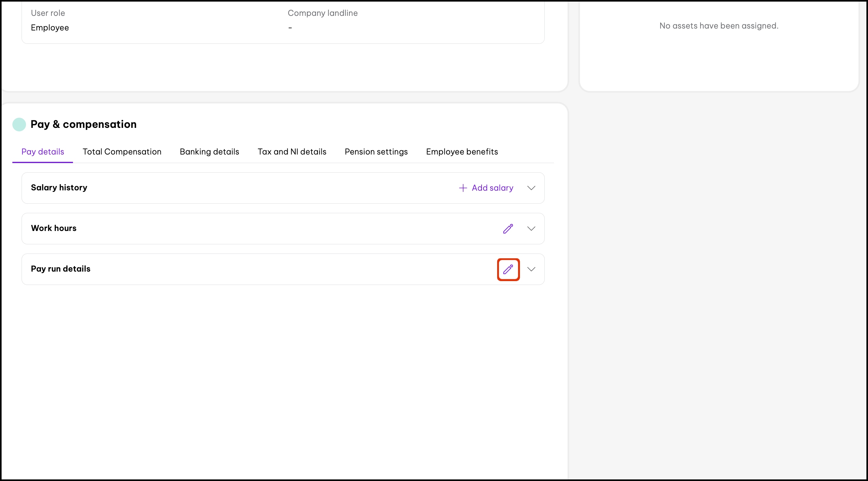Click the Pay & compensation heading
868x481 pixels.
(x=83, y=124)
